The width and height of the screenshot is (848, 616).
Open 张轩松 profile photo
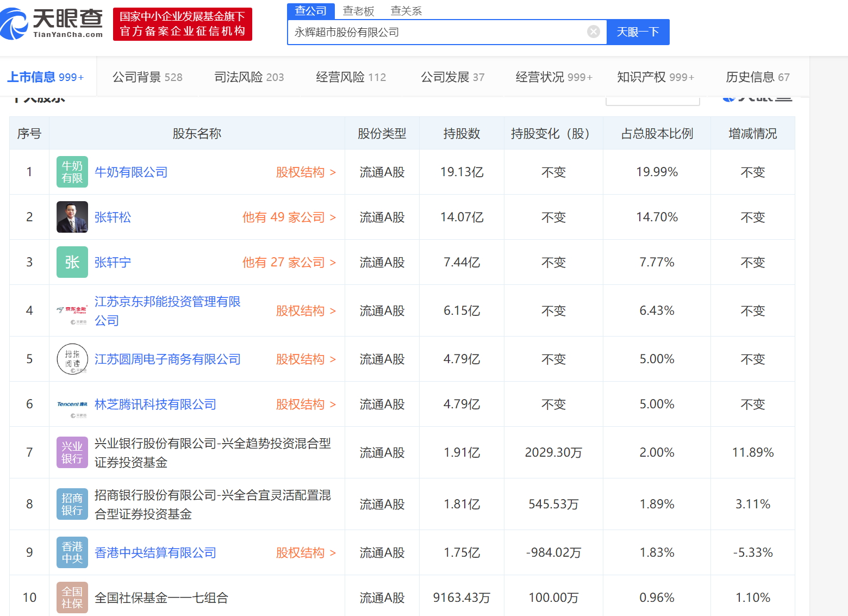tap(72, 217)
